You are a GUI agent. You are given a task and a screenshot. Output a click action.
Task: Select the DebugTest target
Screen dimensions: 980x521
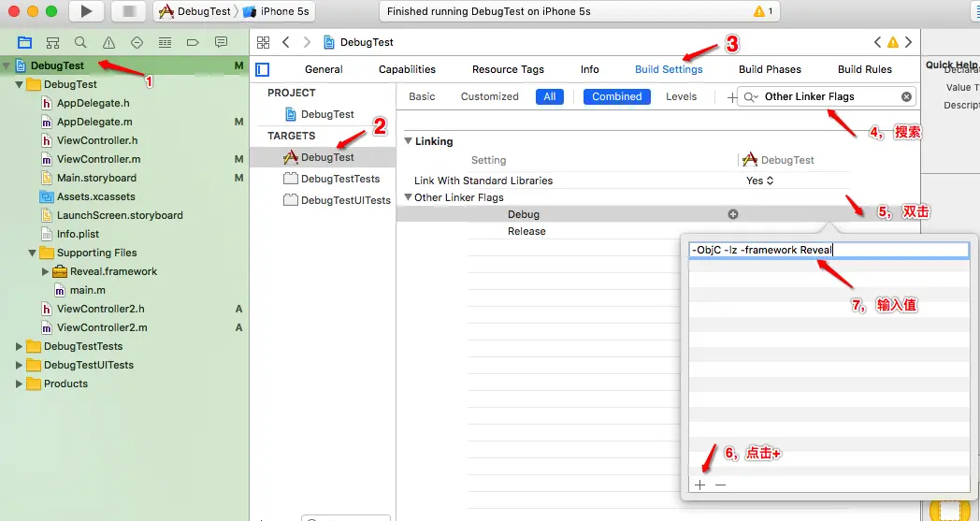[x=323, y=157]
